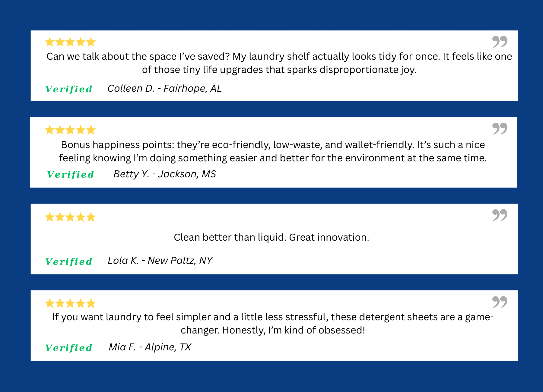
Task: Click the review text about laundry shelf space
Action: click(x=279, y=63)
